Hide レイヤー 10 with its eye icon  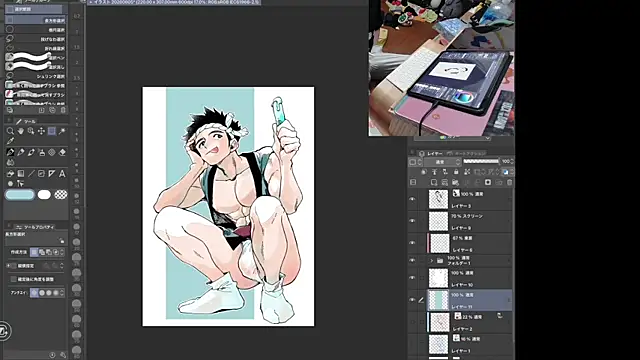(x=412, y=278)
